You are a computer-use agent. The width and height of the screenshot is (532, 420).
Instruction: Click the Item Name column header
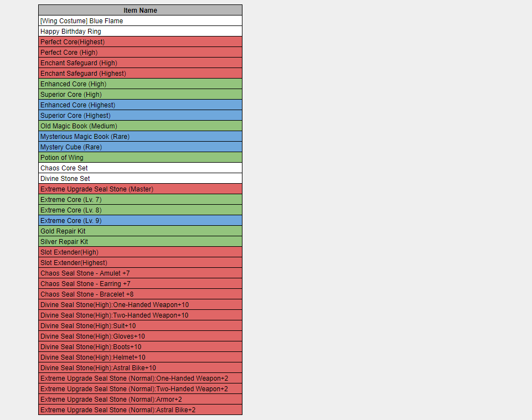140,10
